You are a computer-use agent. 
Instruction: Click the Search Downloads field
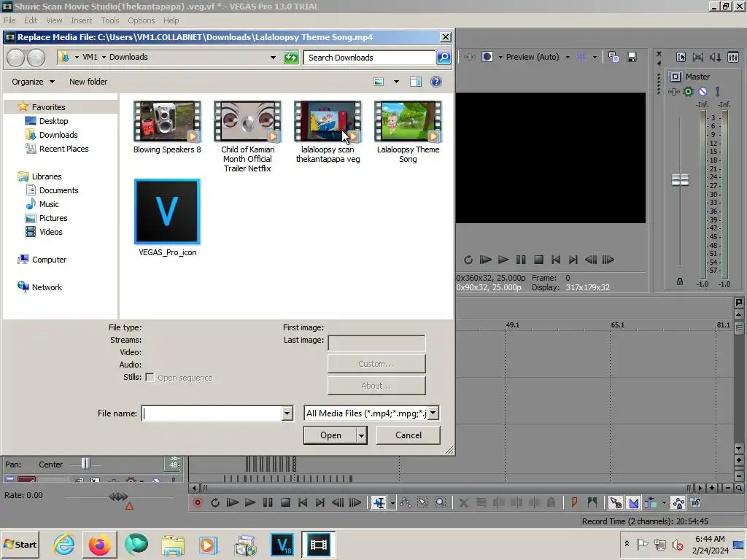pyautogui.click(x=369, y=58)
